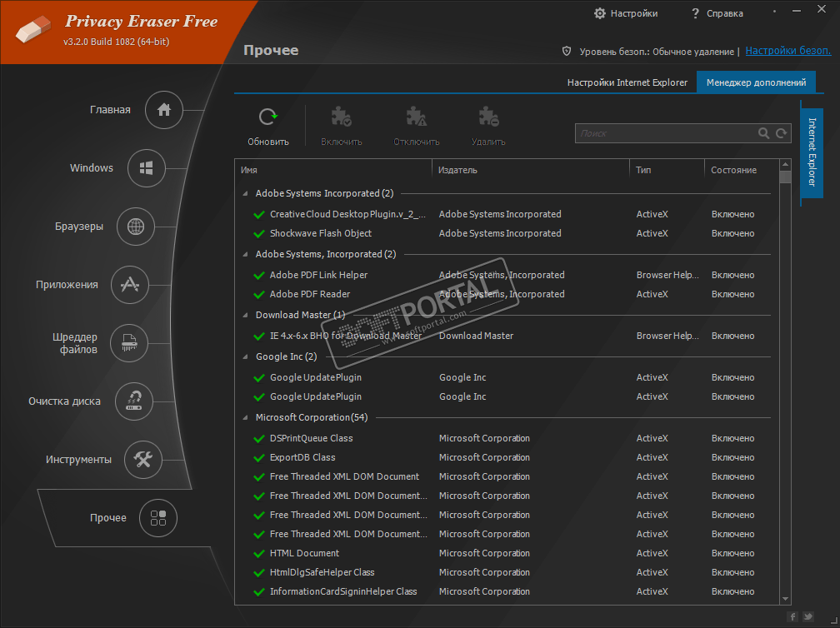The width and height of the screenshot is (840, 628).
Task: Open the Настройки text button
Action: [x=633, y=13]
